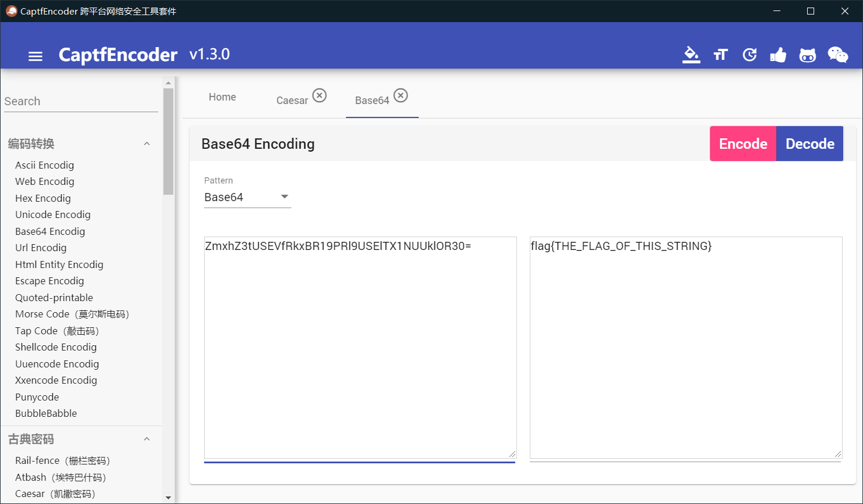This screenshot has width=863, height=504.
Task: Switch to the Home tab
Action: coord(222,97)
